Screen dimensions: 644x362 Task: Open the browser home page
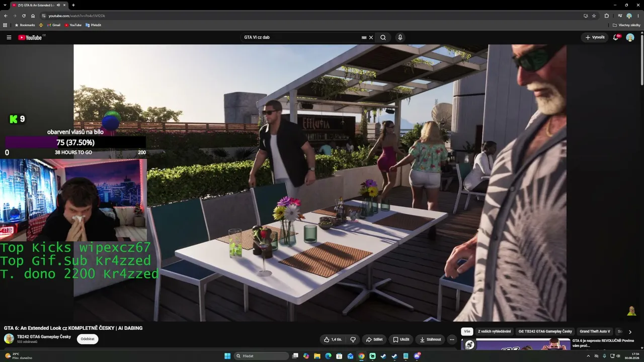[x=33, y=16]
